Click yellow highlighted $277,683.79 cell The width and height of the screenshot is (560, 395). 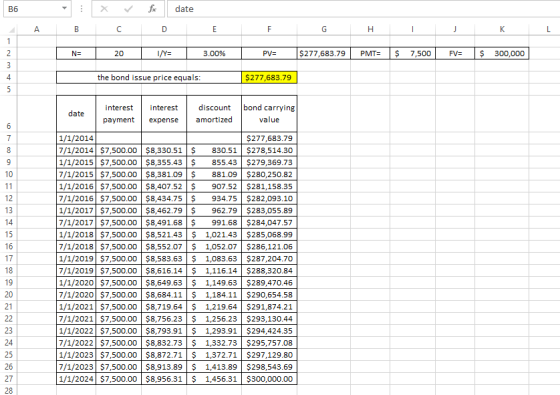[x=269, y=78]
